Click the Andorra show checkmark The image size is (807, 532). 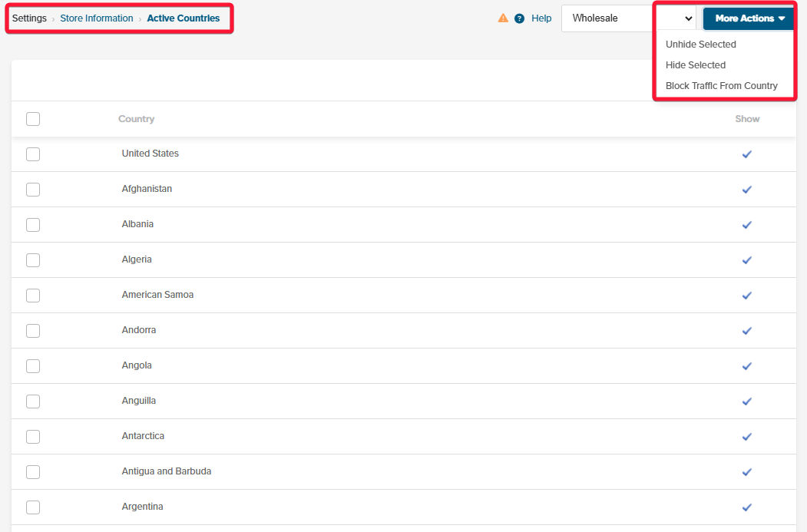click(747, 331)
